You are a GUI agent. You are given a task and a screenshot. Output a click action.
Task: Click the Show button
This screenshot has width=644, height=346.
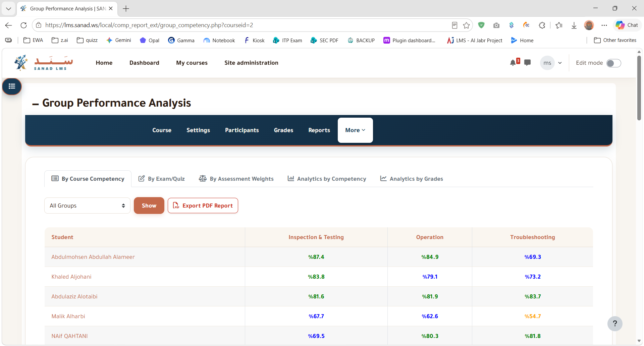(x=149, y=206)
